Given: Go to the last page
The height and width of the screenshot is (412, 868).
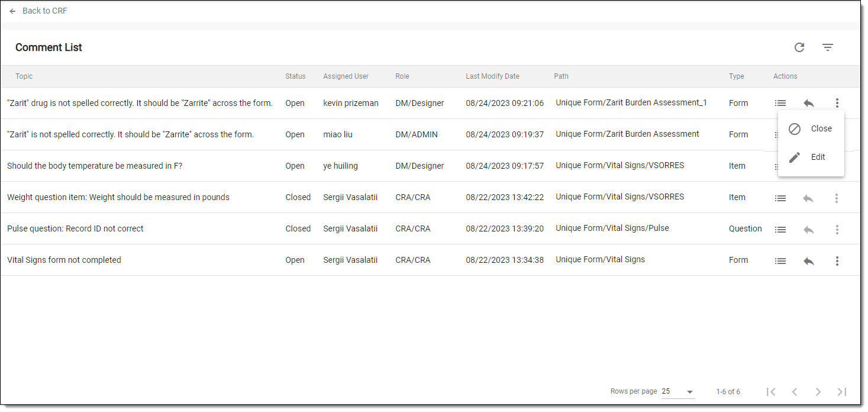Looking at the screenshot, I should tap(842, 392).
